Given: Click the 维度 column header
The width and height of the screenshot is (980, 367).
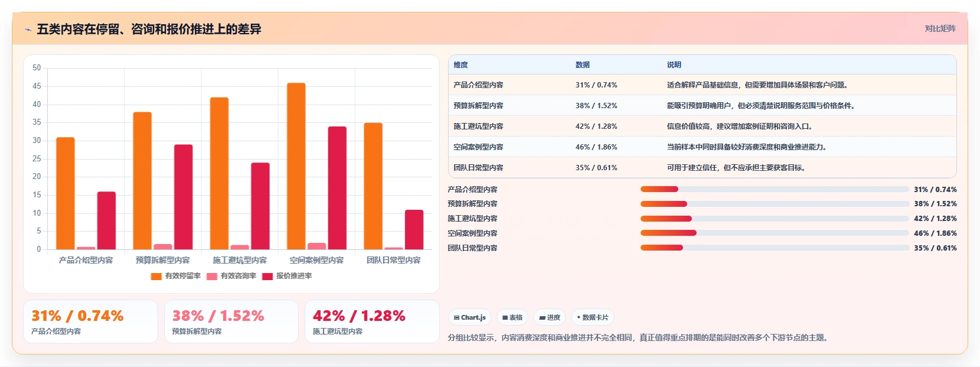Looking at the screenshot, I should tap(461, 65).
